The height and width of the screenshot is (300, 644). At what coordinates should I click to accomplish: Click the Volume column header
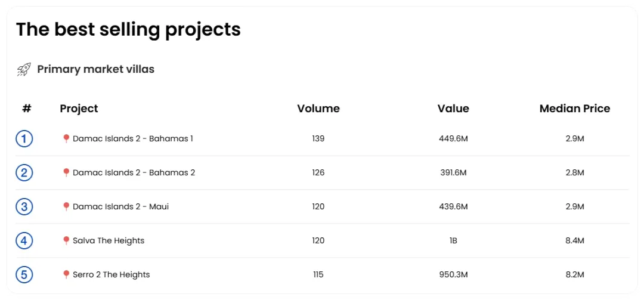(x=318, y=109)
